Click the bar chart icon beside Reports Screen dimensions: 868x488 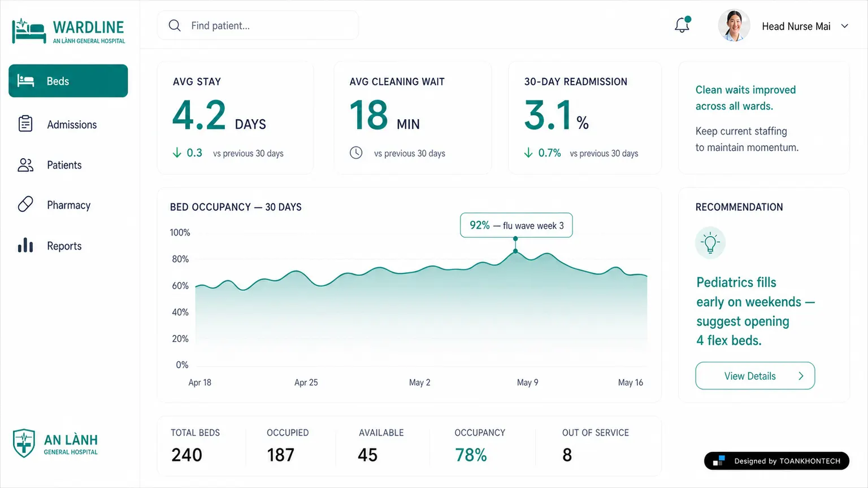[25, 245]
